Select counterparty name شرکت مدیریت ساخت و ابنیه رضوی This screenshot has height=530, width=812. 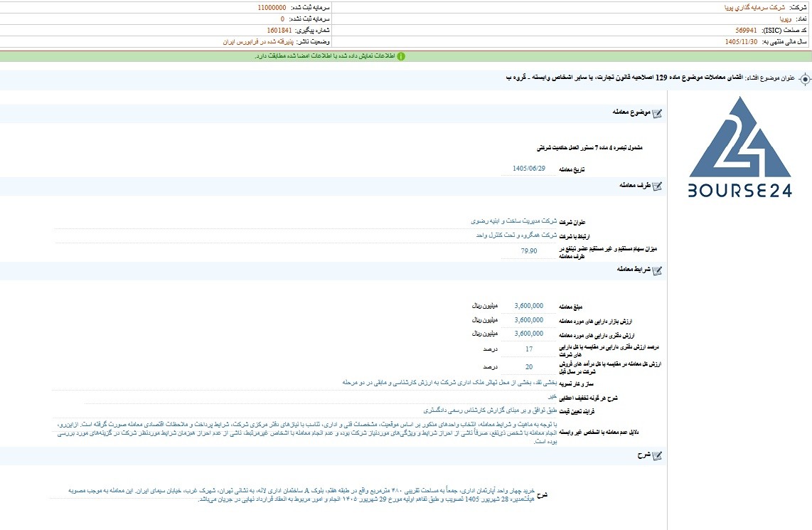tap(513, 221)
